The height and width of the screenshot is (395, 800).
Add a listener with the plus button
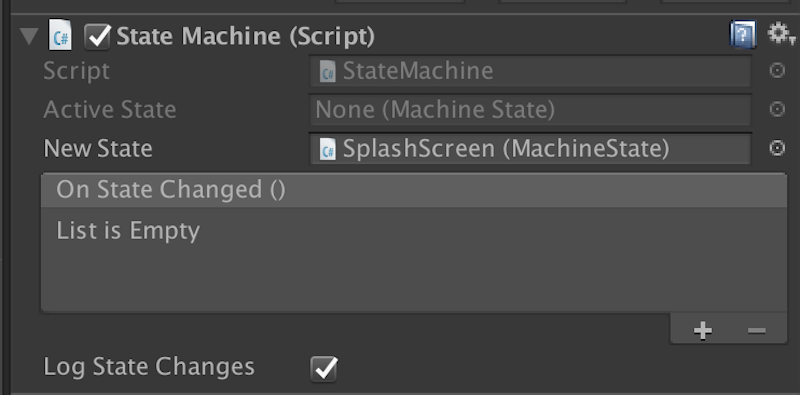[x=703, y=331]
